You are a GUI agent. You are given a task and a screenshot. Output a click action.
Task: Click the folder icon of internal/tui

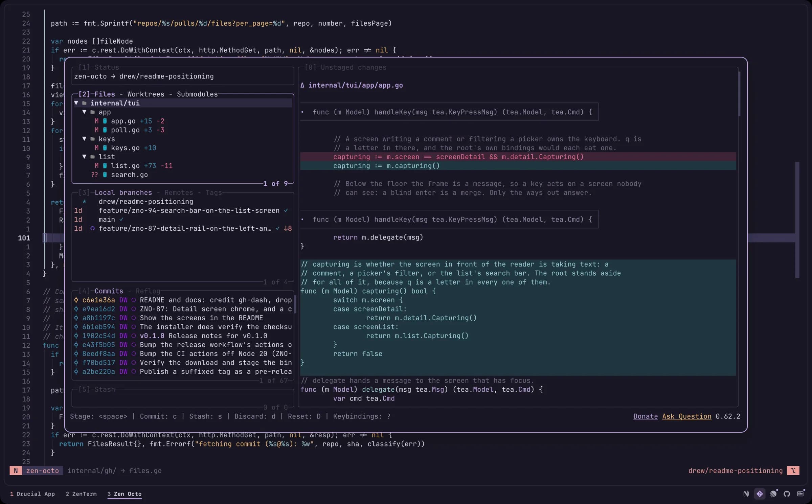84,103
